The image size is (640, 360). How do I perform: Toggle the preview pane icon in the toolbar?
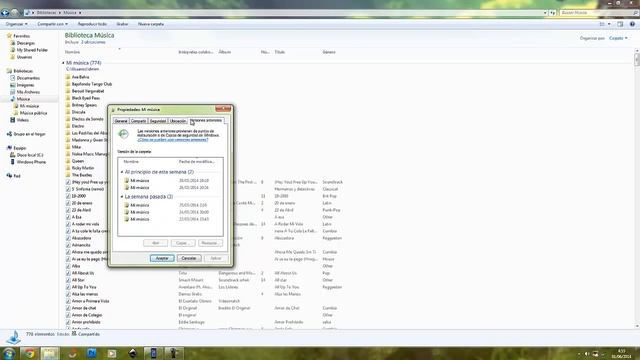tap(620, 24)
